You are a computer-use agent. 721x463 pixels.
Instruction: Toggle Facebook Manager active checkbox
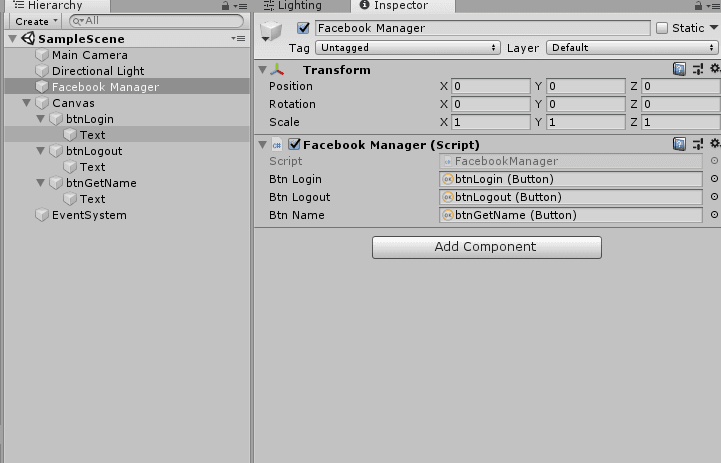(x=303, y=28)
